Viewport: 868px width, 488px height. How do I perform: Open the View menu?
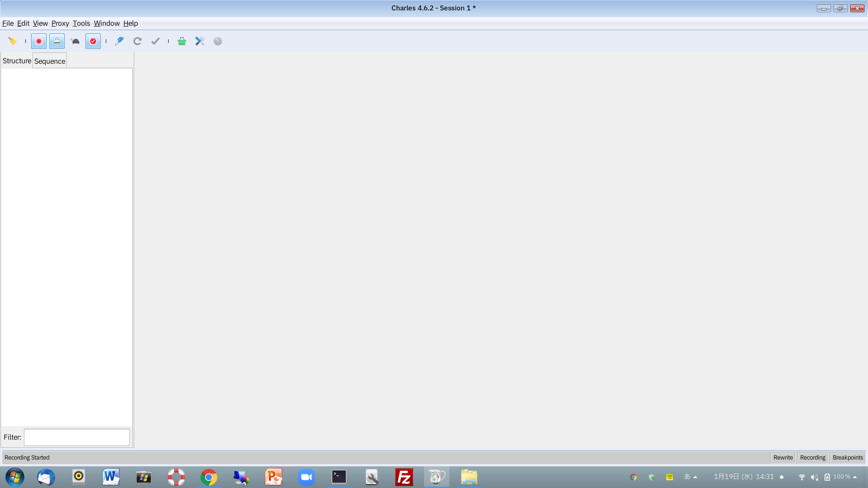coord(40,23)
